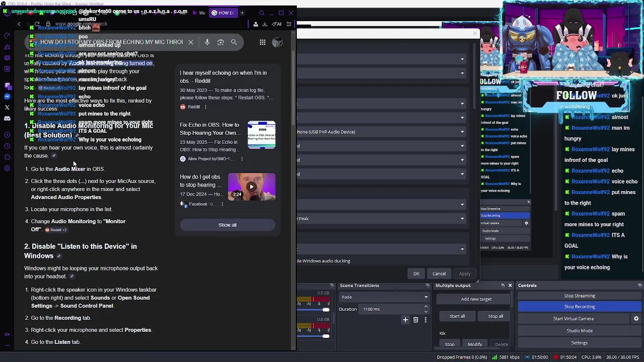Viewport: 644px width, 362px height.
Task: Open Twitch in the browser sidebar
Action: point(7,85)
